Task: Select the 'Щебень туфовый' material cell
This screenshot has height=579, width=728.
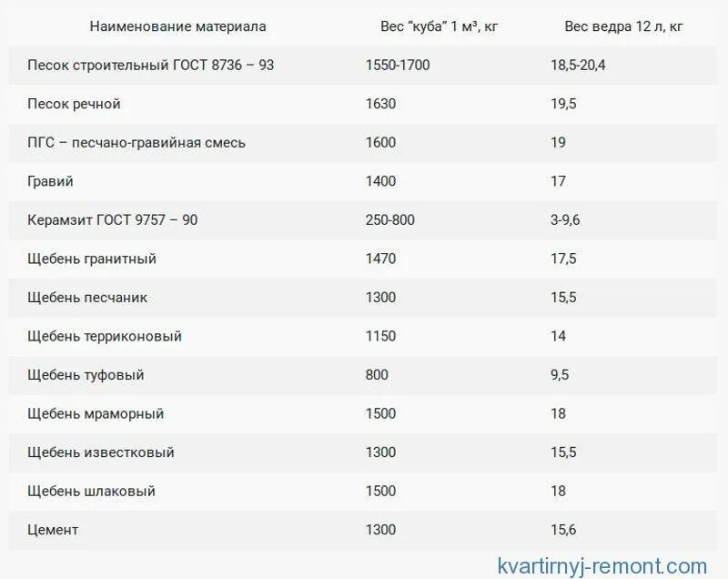Action: coord(86,375)
